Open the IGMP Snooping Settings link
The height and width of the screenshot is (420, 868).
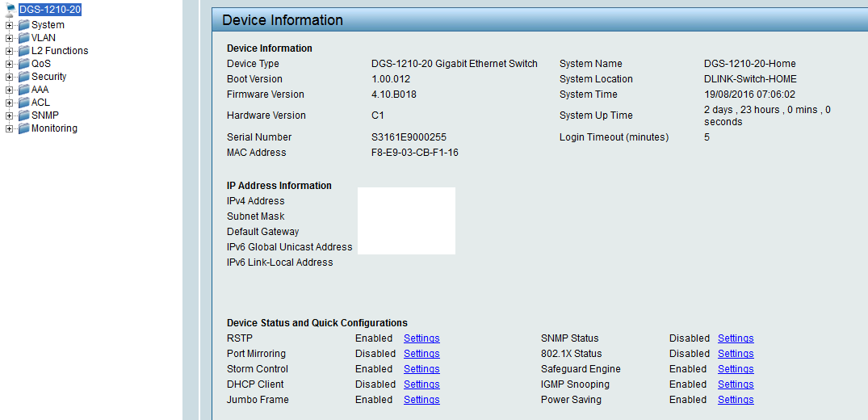tap(736, 384)
